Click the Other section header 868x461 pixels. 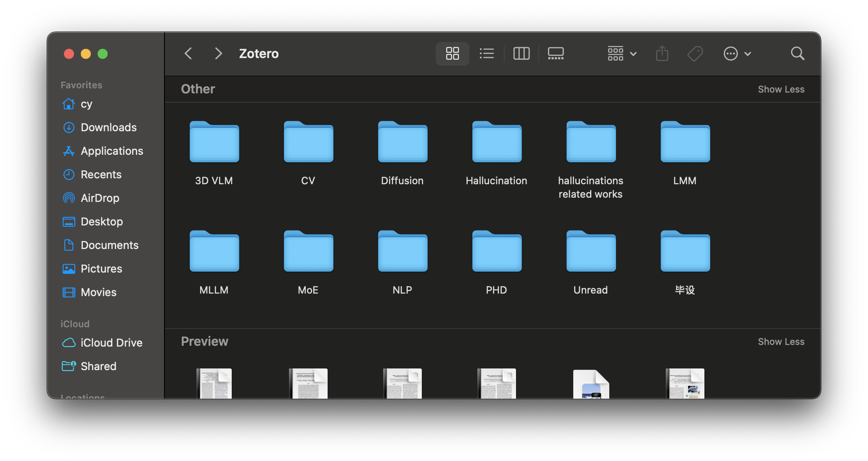tap(198, 89)
